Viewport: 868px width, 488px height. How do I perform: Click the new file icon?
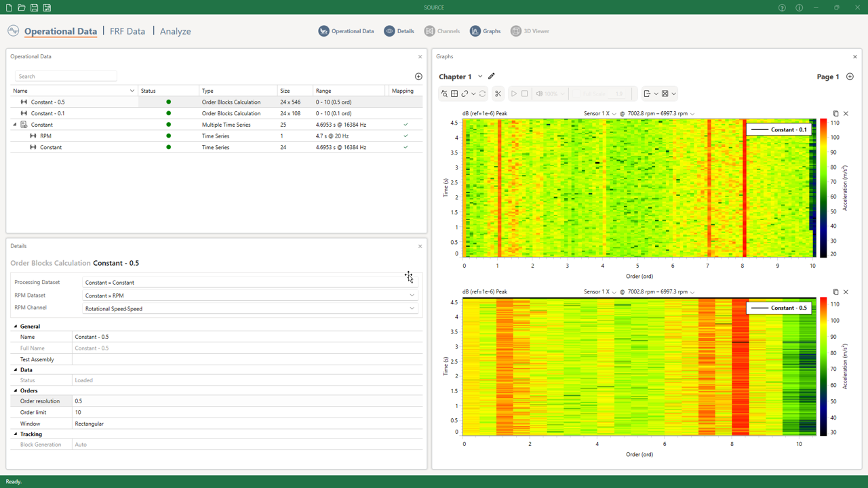click(x=9, y=7)
